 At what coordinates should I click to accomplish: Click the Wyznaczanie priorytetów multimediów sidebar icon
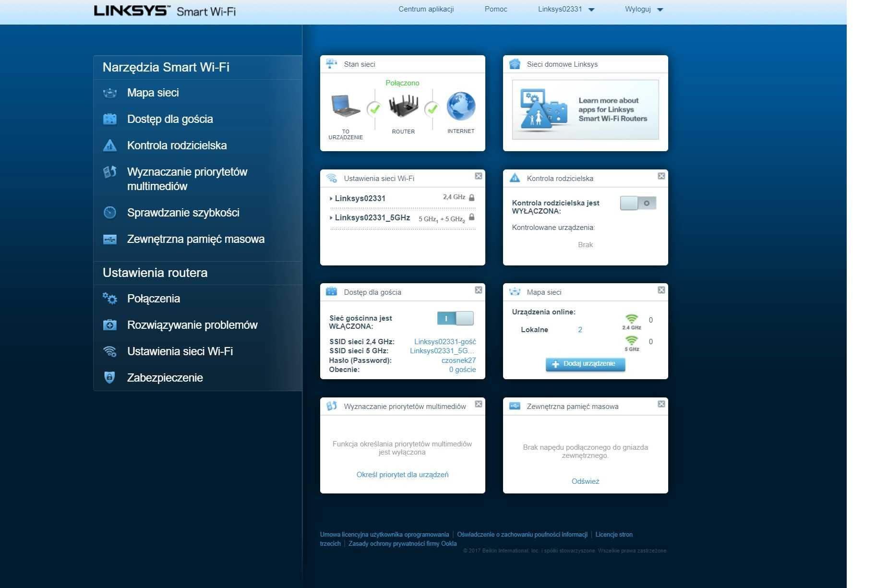click(110, 172)
